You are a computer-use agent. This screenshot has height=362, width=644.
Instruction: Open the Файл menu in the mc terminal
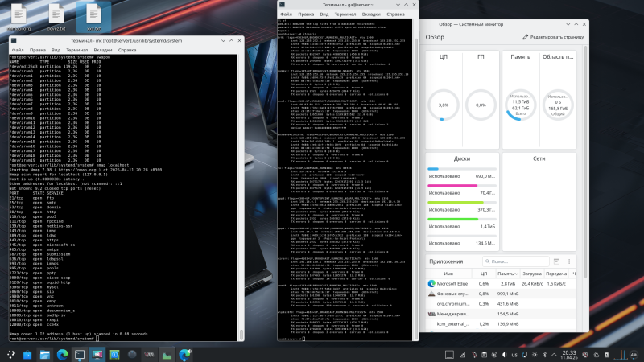pos(19,48)
